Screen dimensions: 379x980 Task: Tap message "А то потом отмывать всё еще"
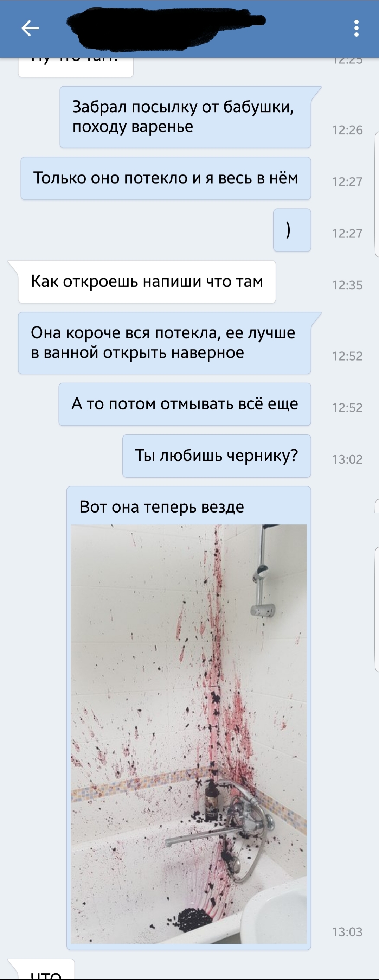[185, 404]
